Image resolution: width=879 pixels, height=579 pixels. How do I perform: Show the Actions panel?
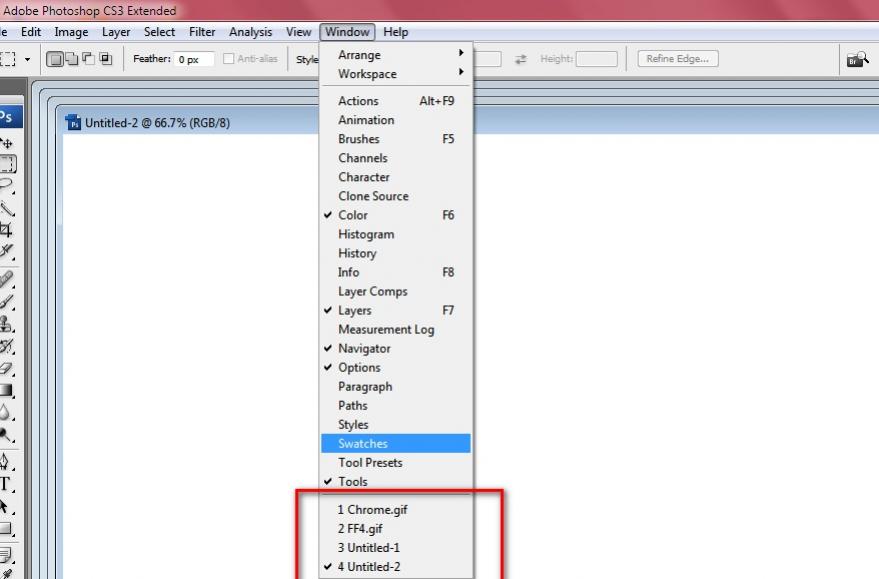(396, 101)
